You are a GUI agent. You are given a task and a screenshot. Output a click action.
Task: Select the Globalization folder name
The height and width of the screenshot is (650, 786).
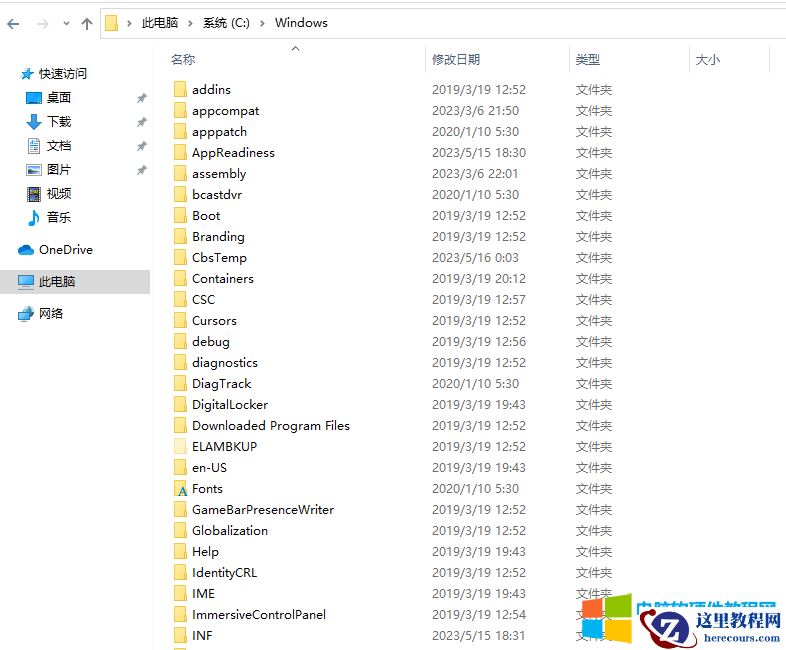[230, 531]
